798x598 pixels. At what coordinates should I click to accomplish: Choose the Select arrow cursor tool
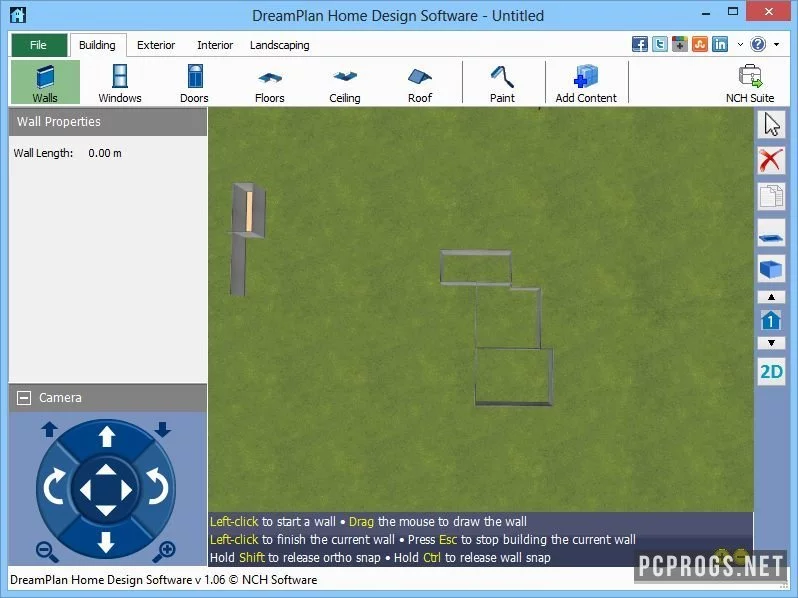coord(771,125)
